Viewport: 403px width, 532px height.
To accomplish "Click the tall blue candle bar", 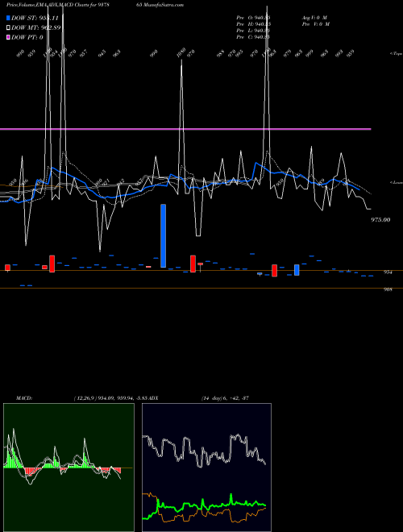I will 163,236.
